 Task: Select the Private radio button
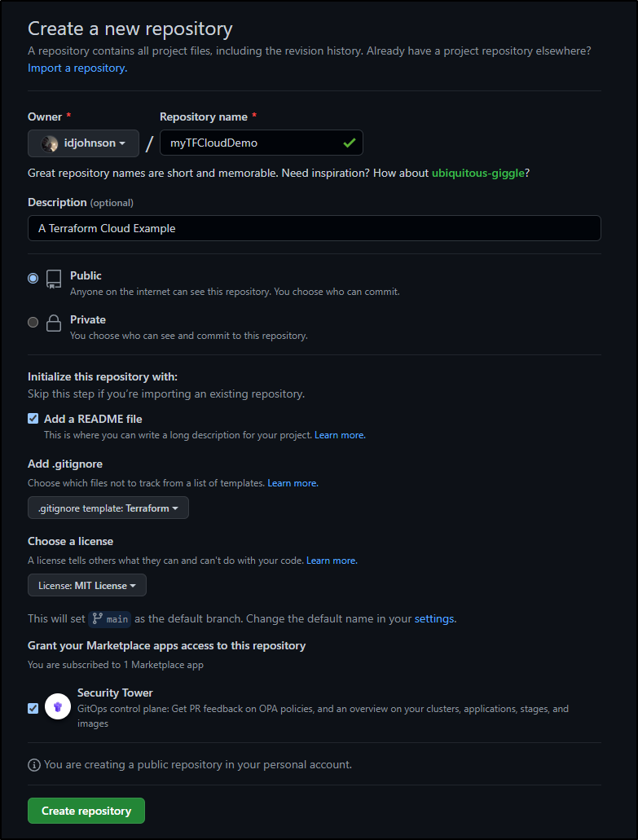(33, 322)
